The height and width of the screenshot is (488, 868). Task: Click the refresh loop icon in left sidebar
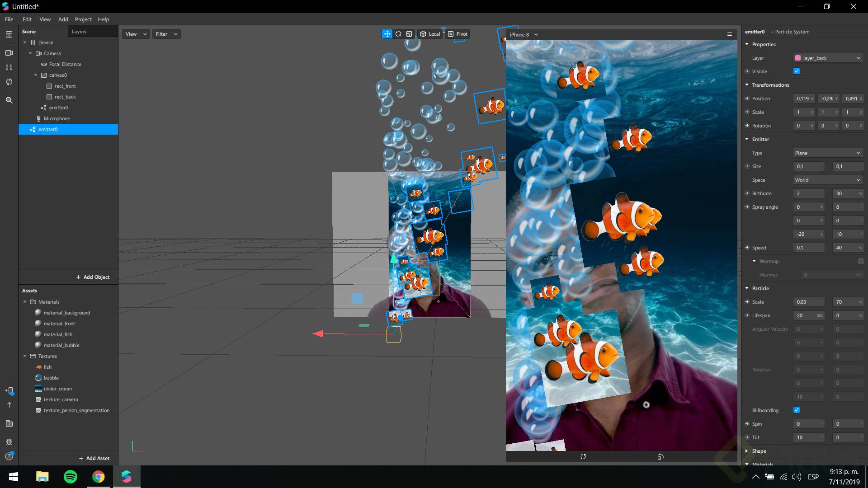(9, 82)
